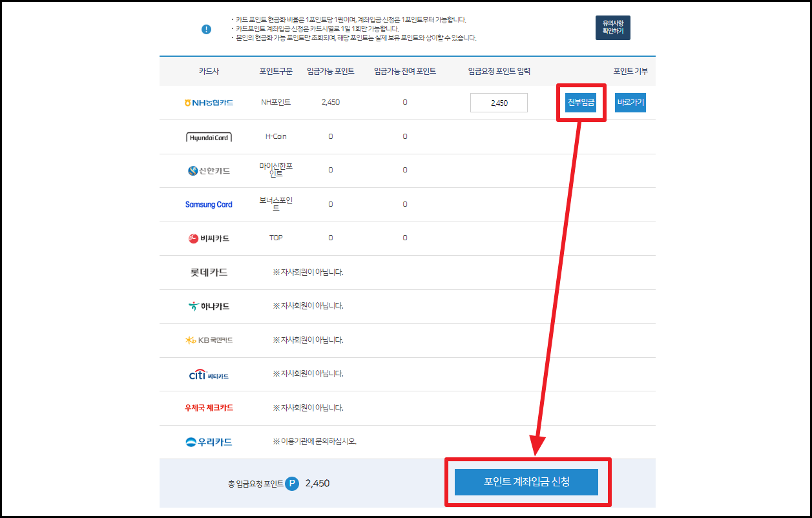Click the blue exclamation info icon
812x518 pixels.
coord(205,29)
